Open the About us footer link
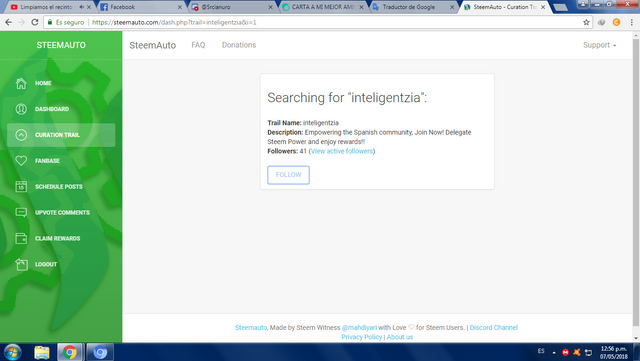 coord(400,337)
